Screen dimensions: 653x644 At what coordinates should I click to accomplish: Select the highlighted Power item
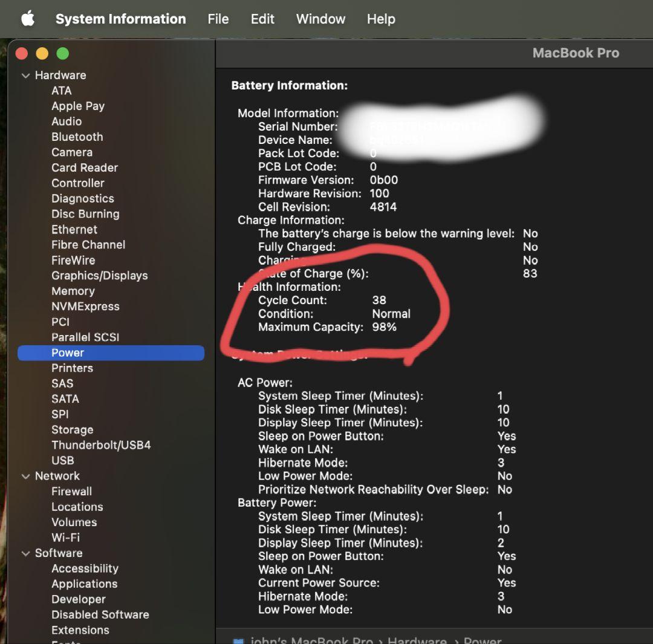tap(111, 353)
